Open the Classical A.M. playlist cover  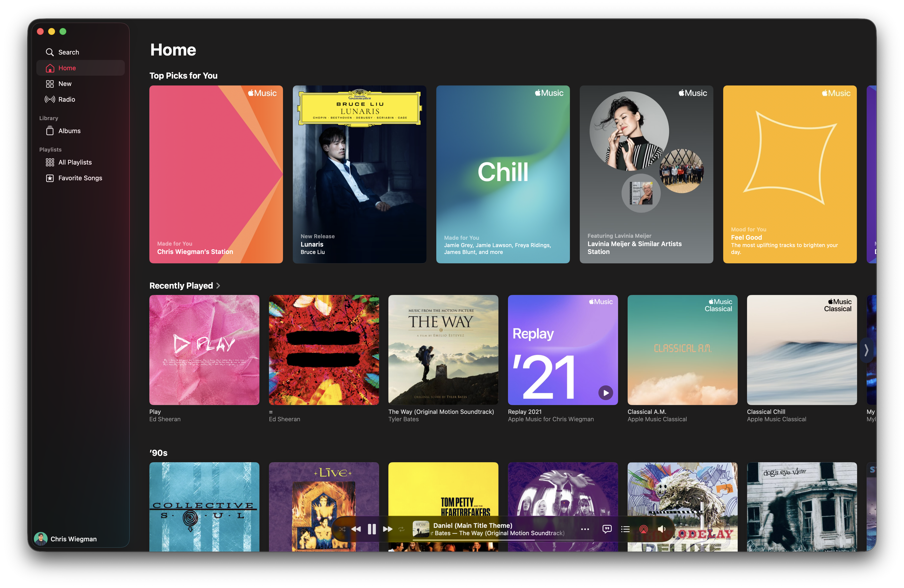682,350
